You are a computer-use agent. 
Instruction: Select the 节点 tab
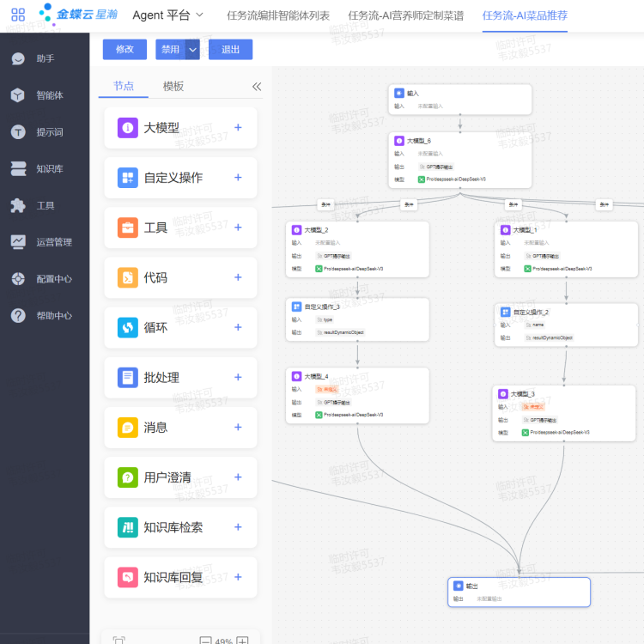[124, 86]
